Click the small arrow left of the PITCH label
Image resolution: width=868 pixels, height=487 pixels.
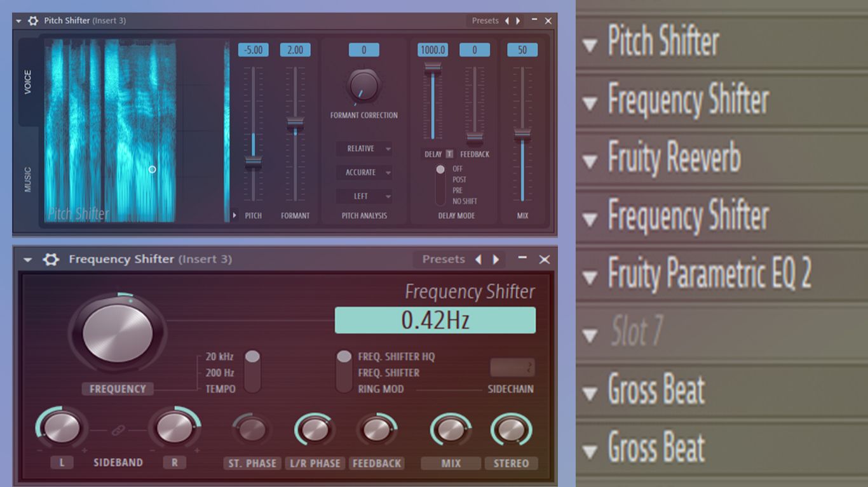tap(234, 215)
